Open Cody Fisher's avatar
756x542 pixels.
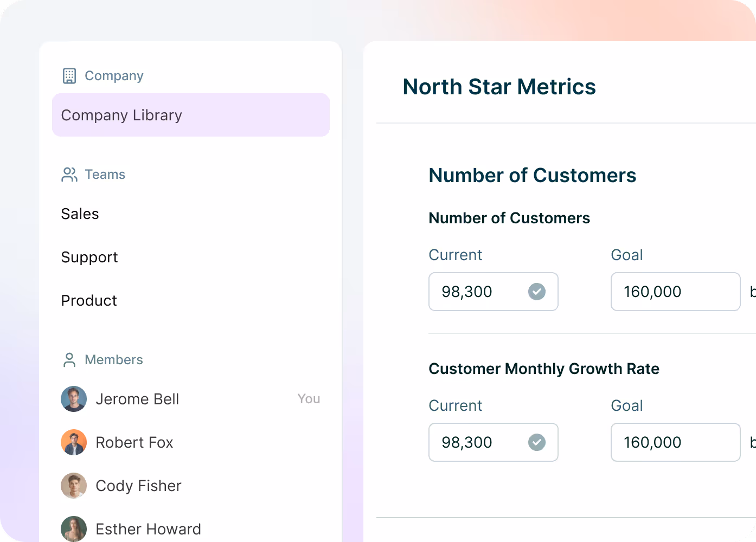[x=74, y=486]
